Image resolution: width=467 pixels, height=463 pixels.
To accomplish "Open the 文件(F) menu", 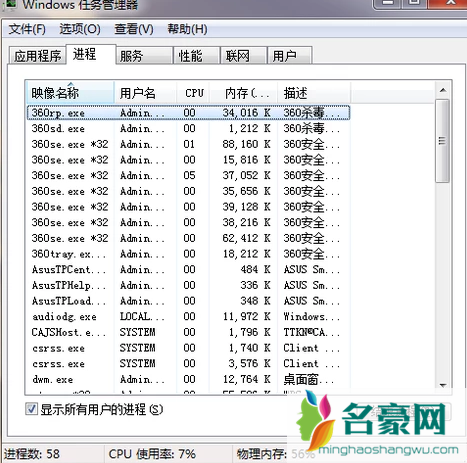I will (x=27, y=29).
